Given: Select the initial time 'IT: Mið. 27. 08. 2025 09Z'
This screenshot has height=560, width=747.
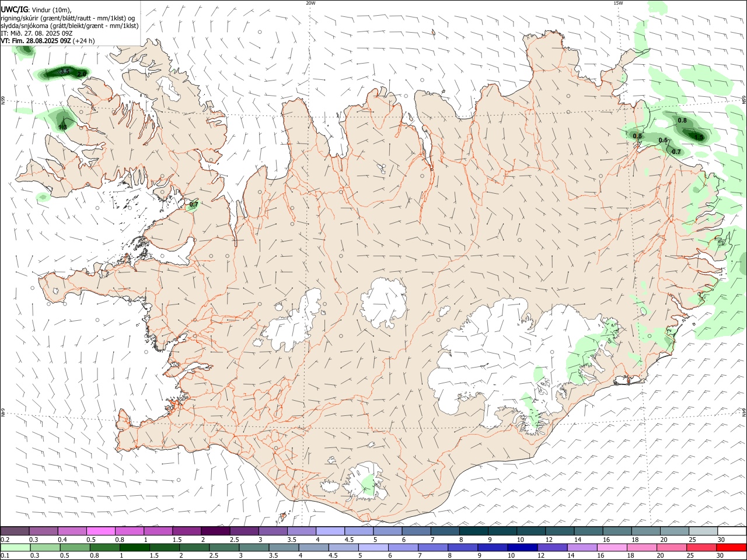Looking at the screenshot, I should tap(36, 33).
